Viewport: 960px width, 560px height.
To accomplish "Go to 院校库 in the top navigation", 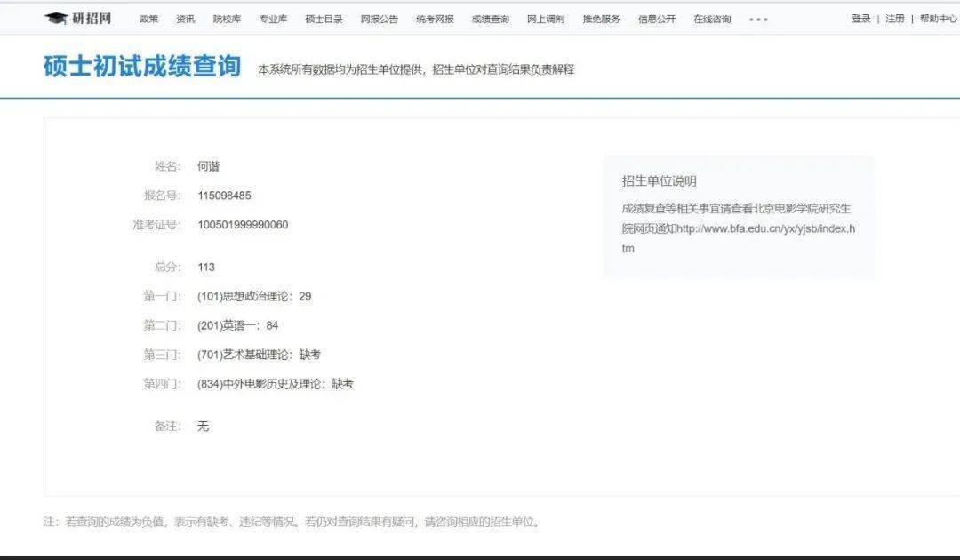I will [228, 19].
